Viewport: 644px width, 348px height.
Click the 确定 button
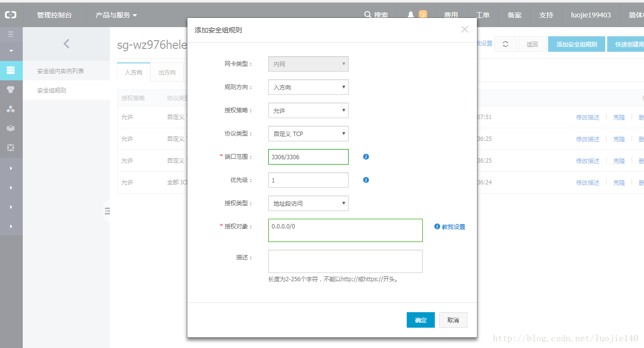tap(421, 320)
